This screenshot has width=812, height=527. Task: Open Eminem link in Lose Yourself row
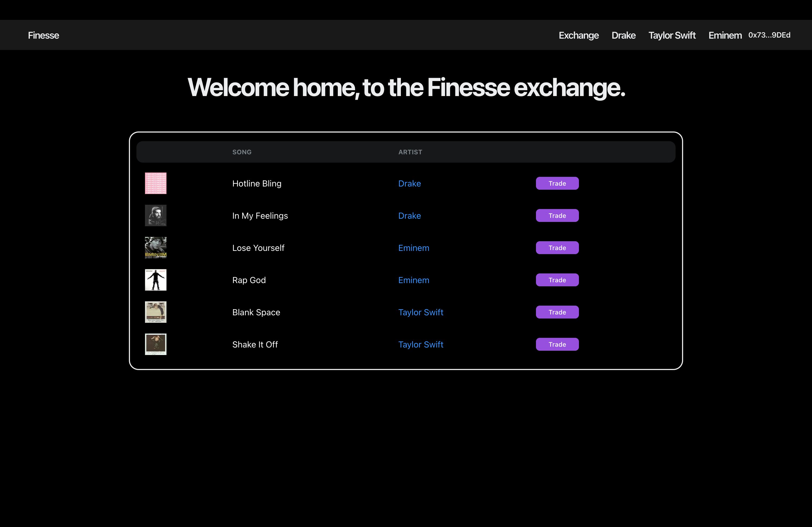pyautogui.click(x=414, y=248)
